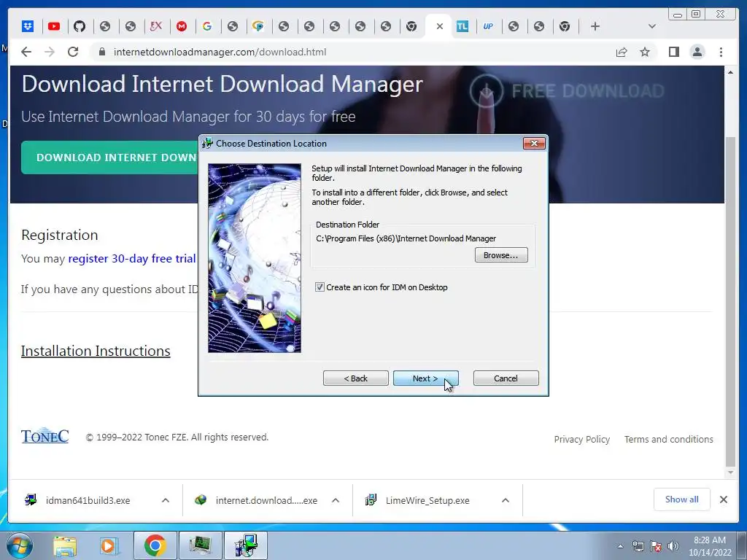Screen dimensions: 747x560
Task: Switch to the YouTube browser tab
Action: pos(54,26)
